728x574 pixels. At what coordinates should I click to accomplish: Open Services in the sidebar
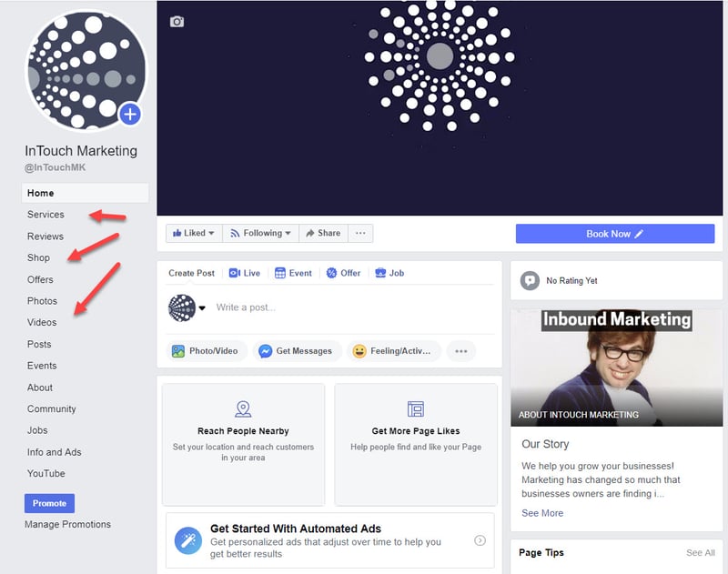pyautogui.click(x=45, y=215)
